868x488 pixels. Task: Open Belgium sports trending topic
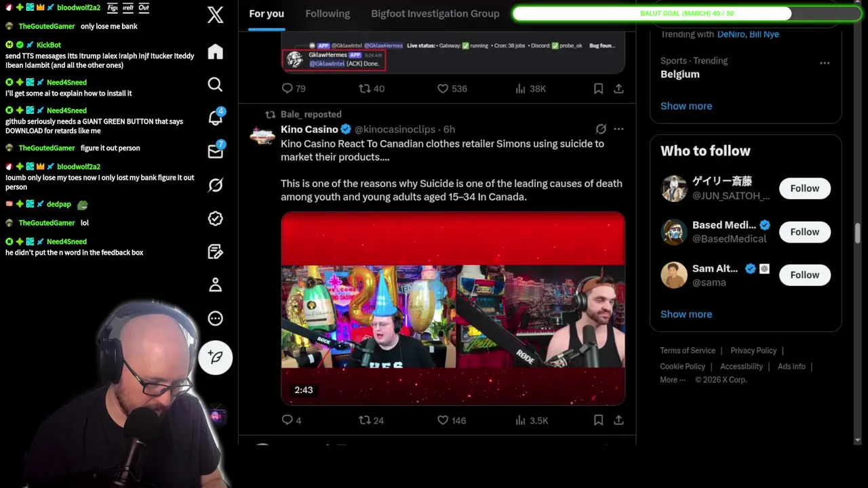(679, 74)
